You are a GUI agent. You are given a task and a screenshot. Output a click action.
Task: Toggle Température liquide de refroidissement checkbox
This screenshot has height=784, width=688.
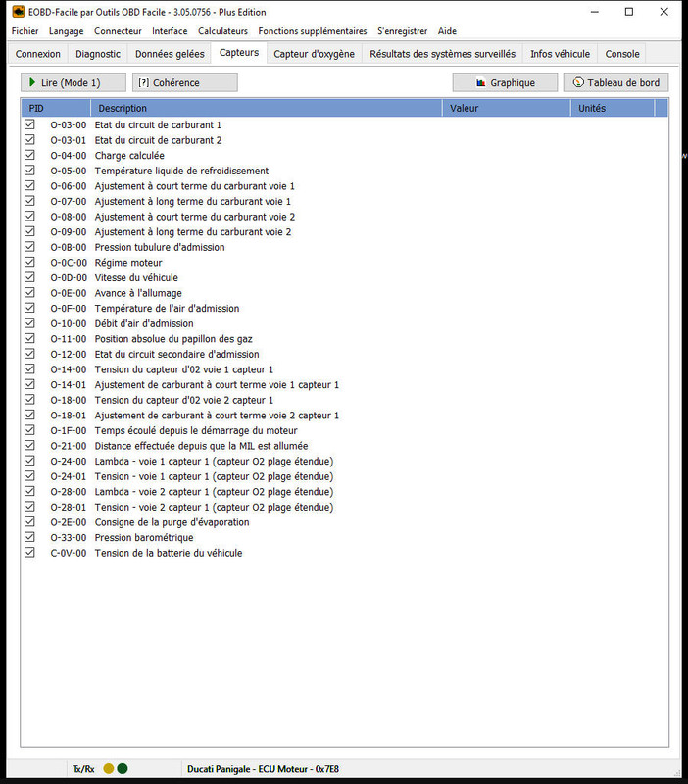pyautogui.click(x=29, y=170)
